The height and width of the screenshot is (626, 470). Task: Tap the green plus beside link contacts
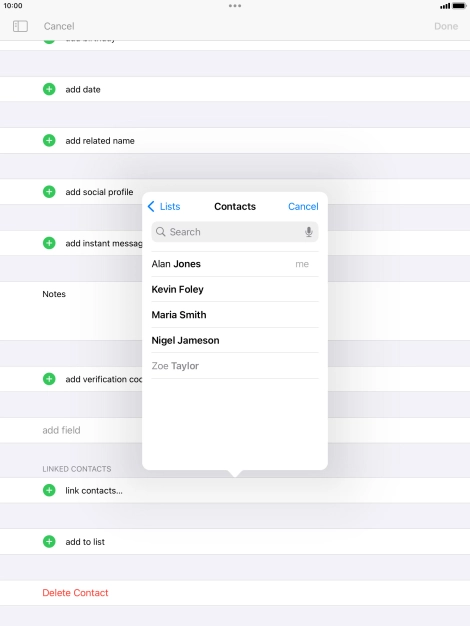pos(49,490)
